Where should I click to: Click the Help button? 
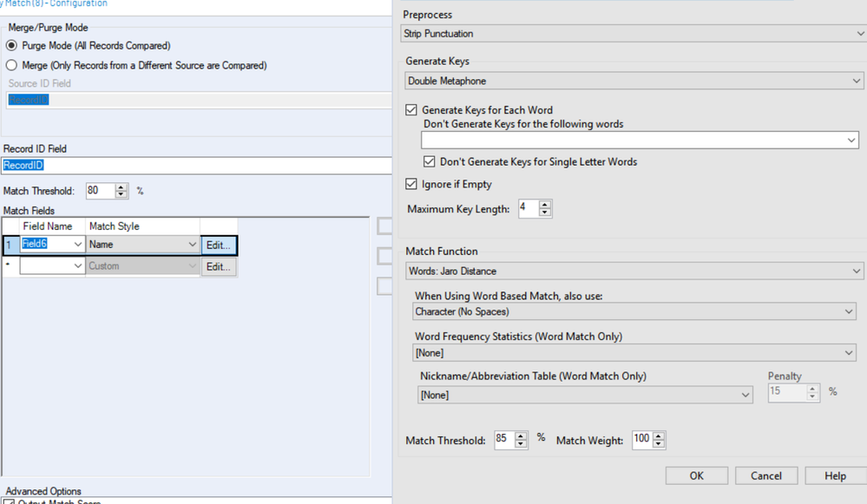coord(836,476)
